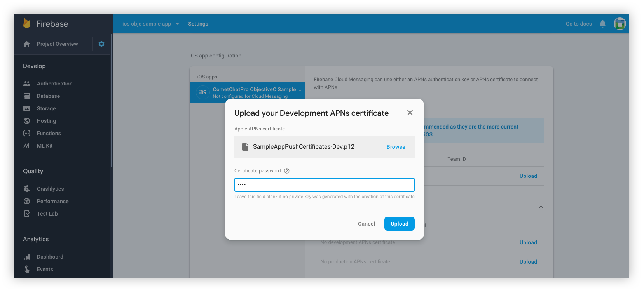Open the Crashlytics section icon
Screen dimensions: 644x294
point(27,189)
